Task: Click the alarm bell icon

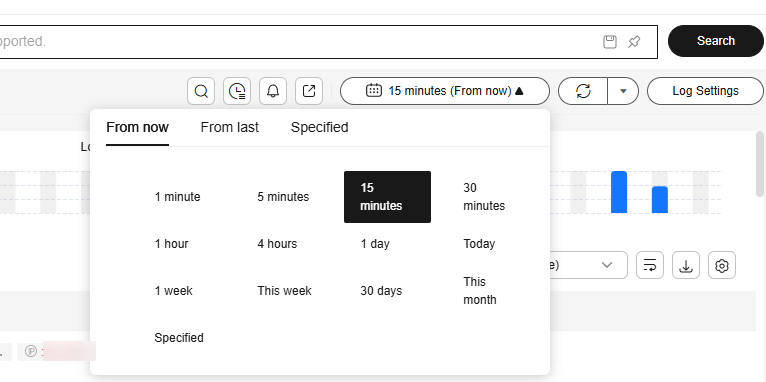Action: click(273, 91)
